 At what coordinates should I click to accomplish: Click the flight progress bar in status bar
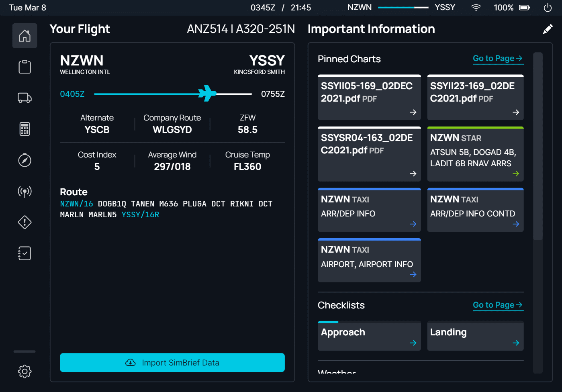tap(403, 8)
